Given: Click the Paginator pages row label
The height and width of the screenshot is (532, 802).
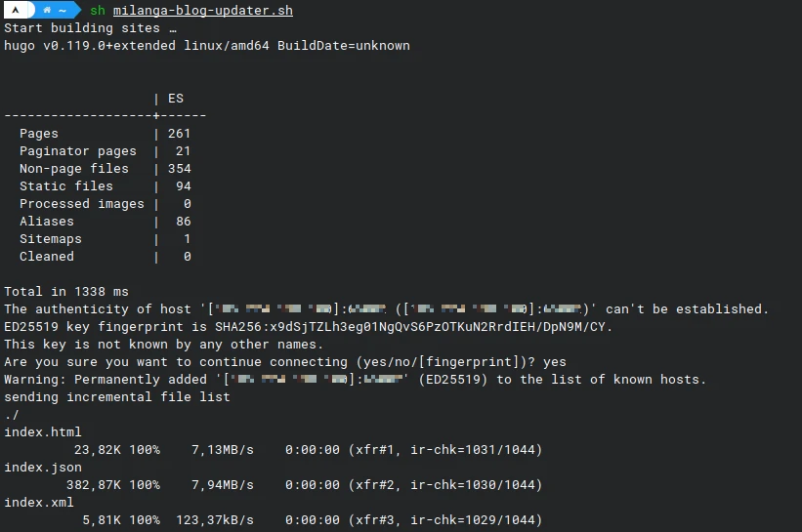Looking at the screenshot, I should pyautogui.click(x=77, y=151).
